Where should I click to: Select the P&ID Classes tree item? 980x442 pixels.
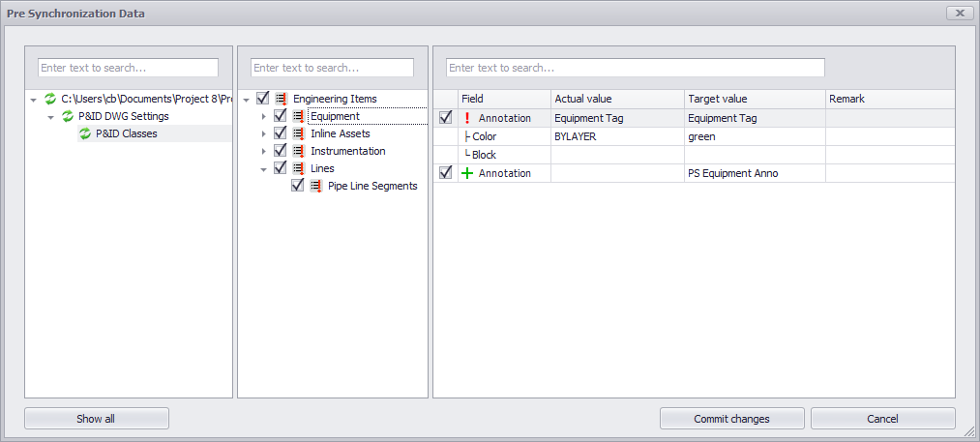click(127, 133)
